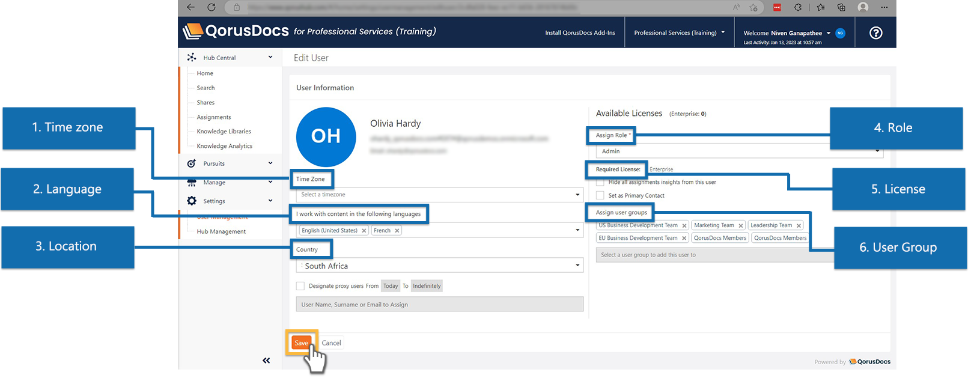Check Set as Primary Contact
The image size is (980, 390).
[600, 195]
